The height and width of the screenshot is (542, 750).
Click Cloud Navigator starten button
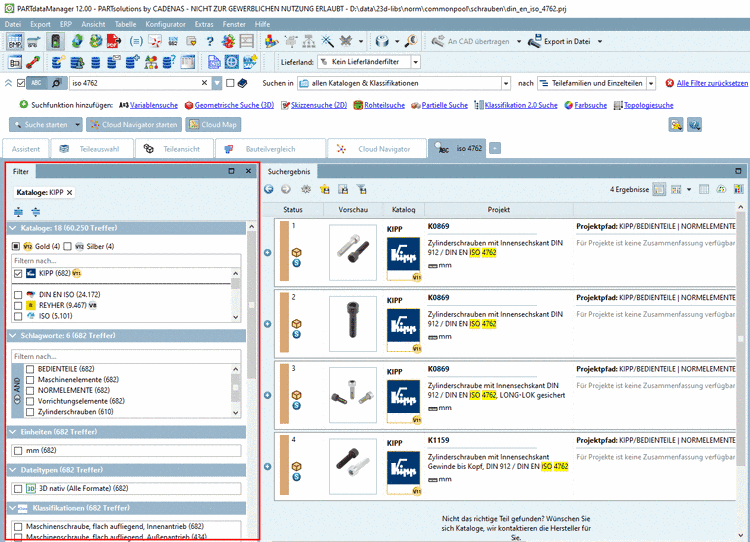point(134,125)
